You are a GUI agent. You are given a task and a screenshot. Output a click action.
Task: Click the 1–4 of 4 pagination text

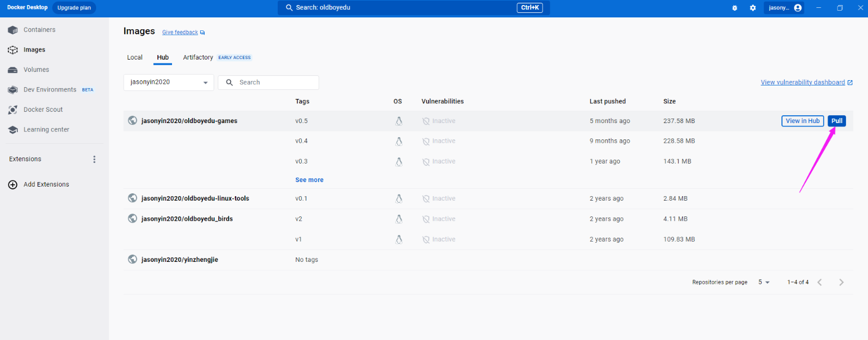click(798, 282)
